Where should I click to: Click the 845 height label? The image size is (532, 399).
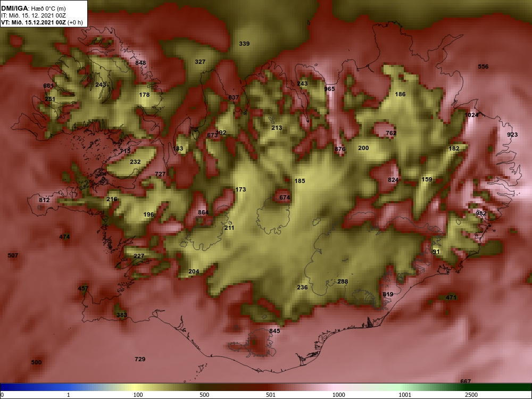tap(275, 331)
